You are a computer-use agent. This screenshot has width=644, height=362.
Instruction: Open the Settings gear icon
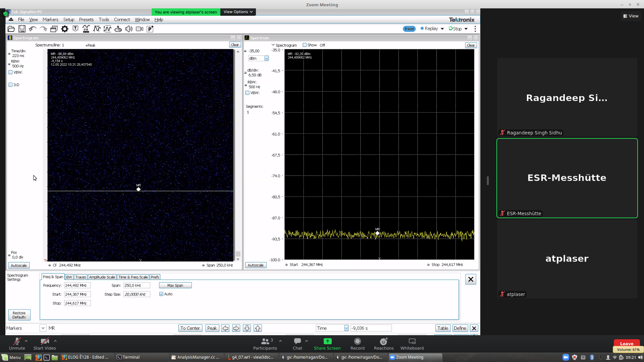65,29
